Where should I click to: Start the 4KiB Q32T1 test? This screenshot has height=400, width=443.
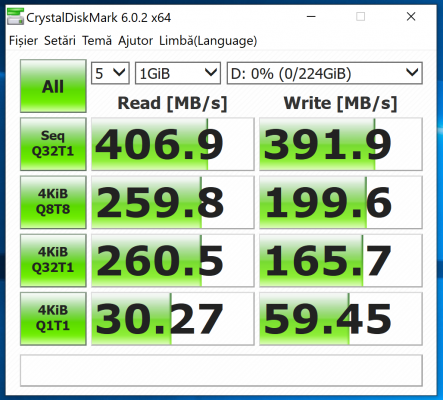click(53, 260)
